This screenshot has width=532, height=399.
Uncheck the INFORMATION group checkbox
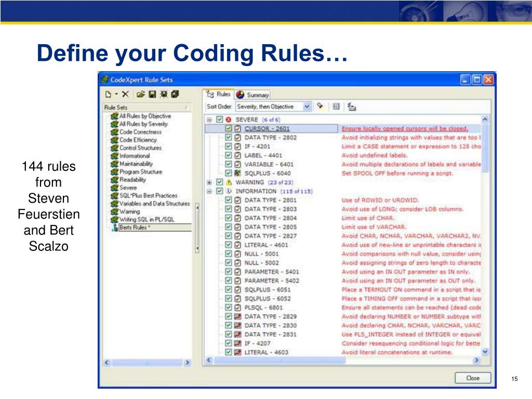tap(220, 191)
